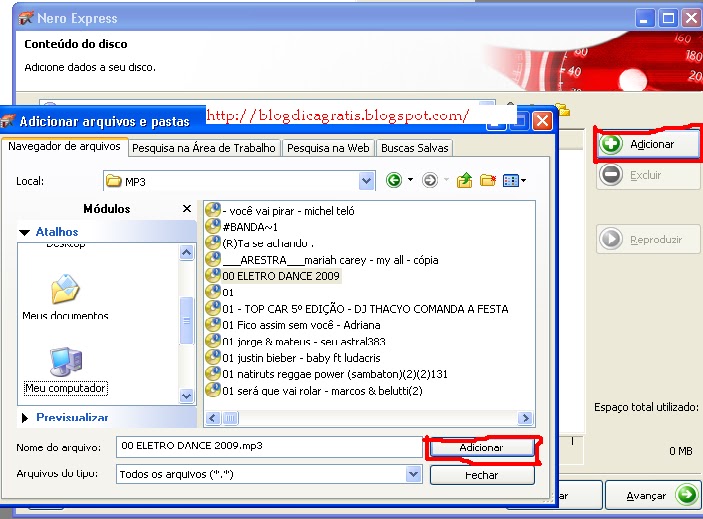Switch to Pesquisa na Área de Trabalho tab
Screen dimensions: 703x519
pyautogui.click(x=204, y=148)
